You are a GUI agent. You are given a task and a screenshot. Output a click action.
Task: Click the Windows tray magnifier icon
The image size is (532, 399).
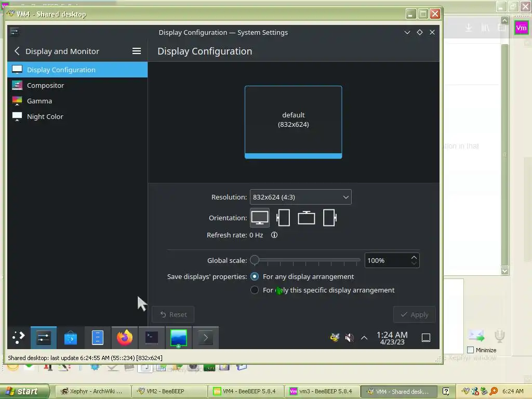pos(493,391)
